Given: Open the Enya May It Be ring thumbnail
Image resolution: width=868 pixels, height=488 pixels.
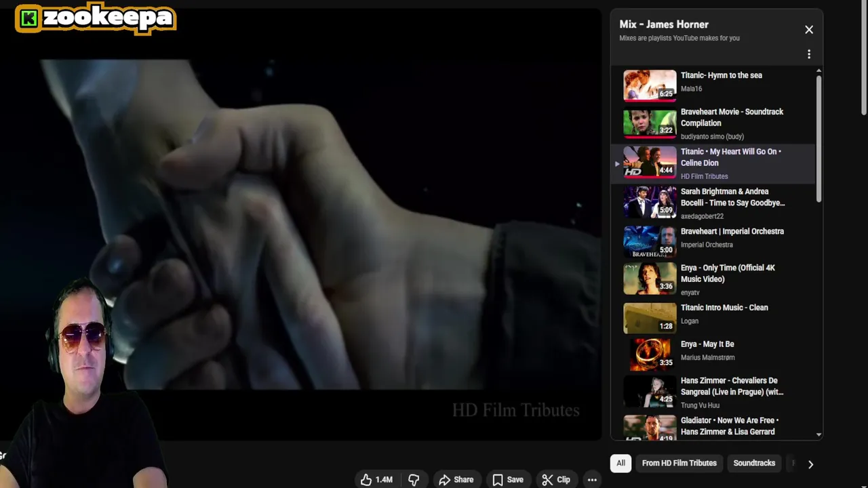Looking at the screenshot, I should coord(650,355).
